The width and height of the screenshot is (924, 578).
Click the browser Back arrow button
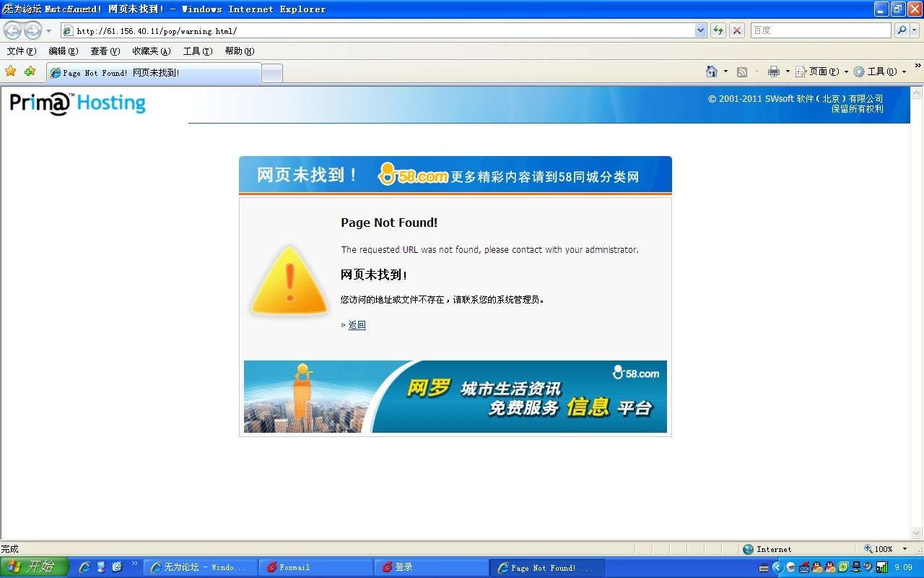pos(12,30)
